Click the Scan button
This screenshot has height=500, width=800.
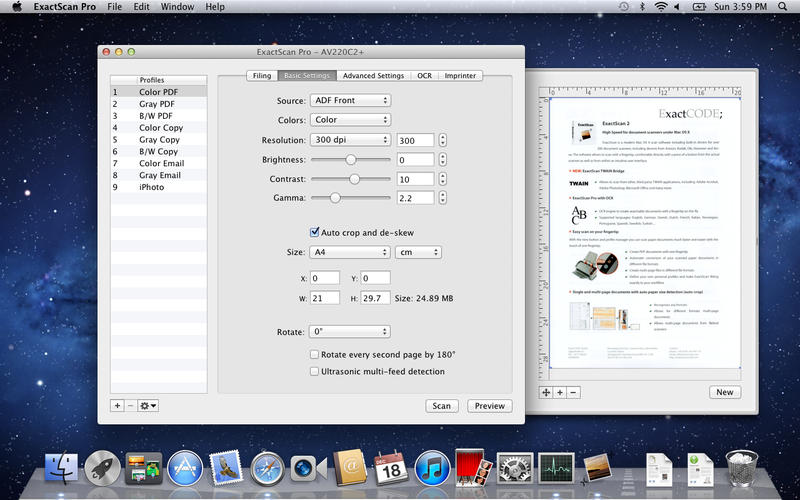tap(441, 406)
